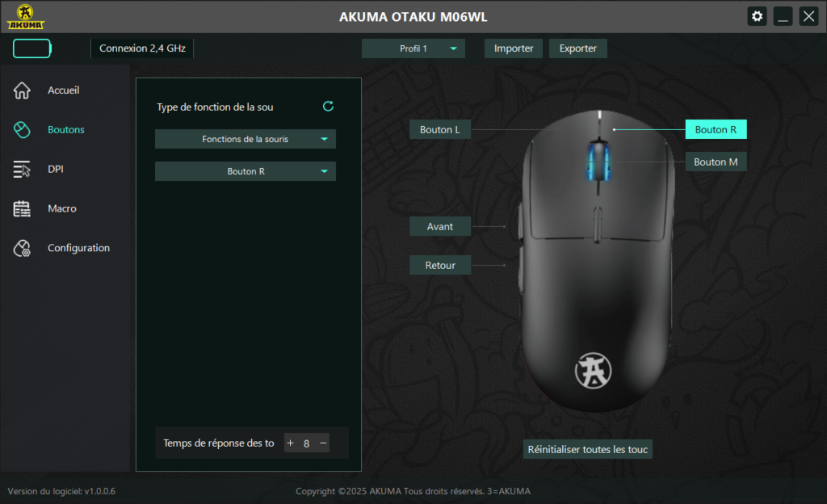Click the Version du logiciel v1.0.0.6 text
The image size is (827, 504).
61,491
